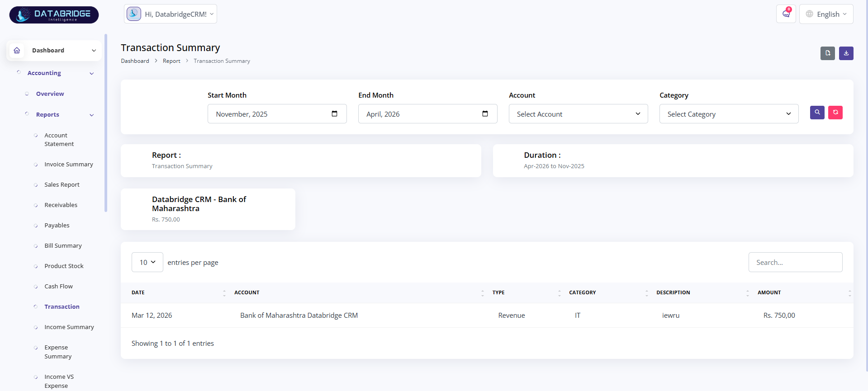Screen dimensions: 868x391
Task: Click Dashboard breadcrumb link
Action: pos(135,61)
